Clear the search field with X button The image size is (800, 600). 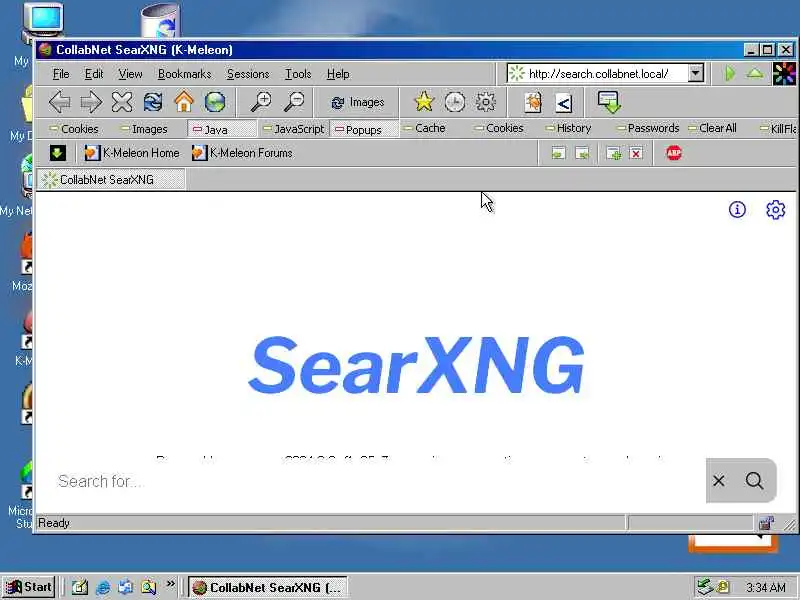(x=719, y=481)
